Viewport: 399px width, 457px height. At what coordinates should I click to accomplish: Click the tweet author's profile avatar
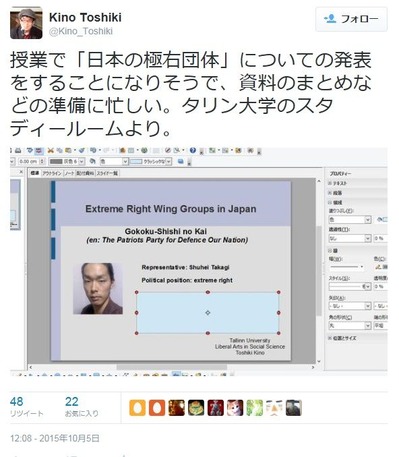click(x=26, y=23)
